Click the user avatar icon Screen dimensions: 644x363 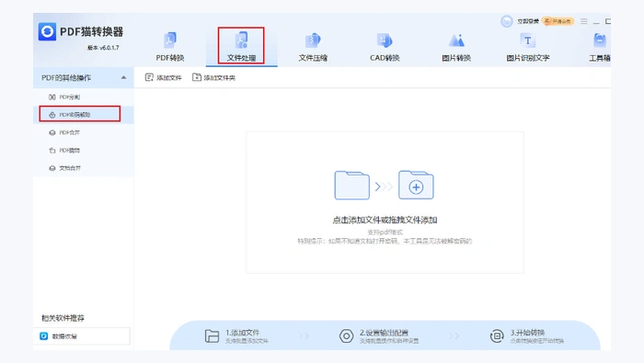point(506,21)
